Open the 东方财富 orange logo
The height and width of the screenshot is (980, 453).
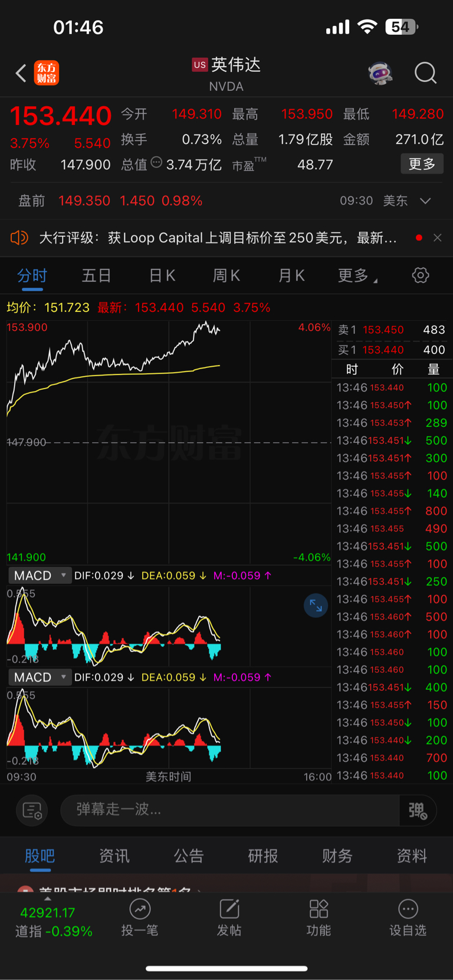[x=47, y=73]
